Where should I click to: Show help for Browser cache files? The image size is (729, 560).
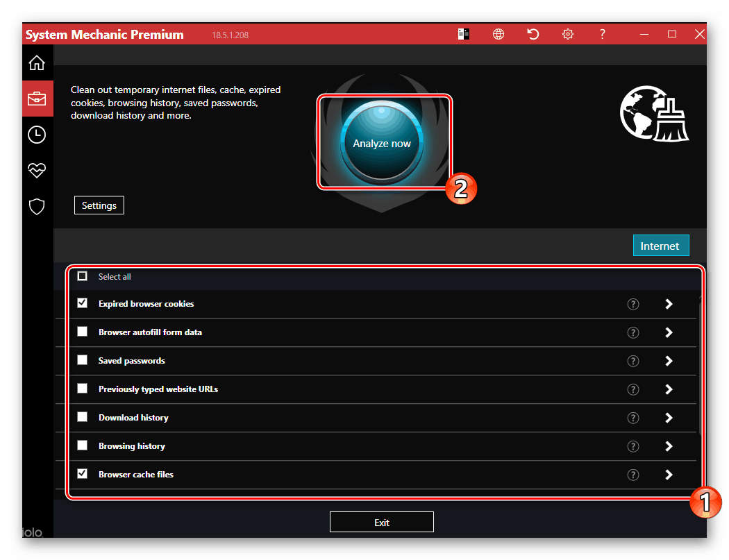632,475
